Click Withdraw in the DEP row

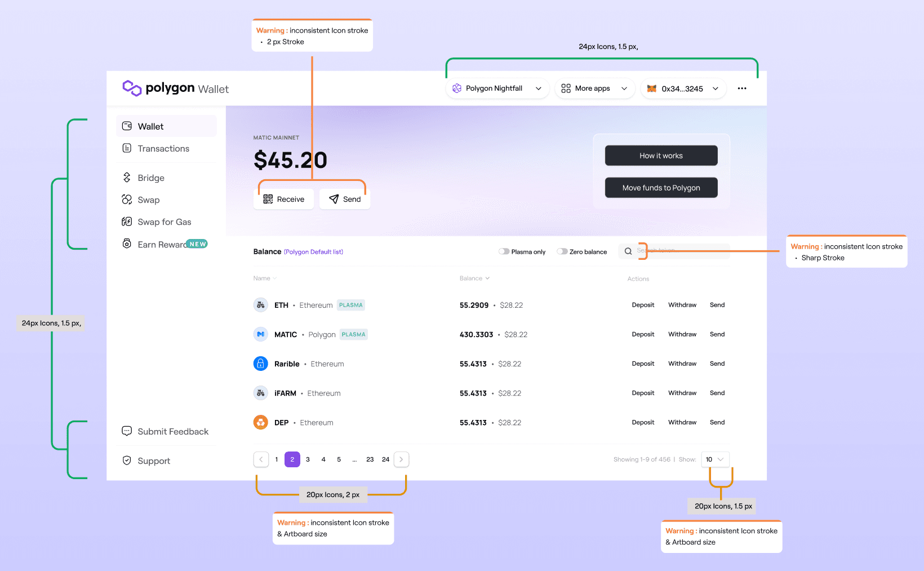coord(682,422)
